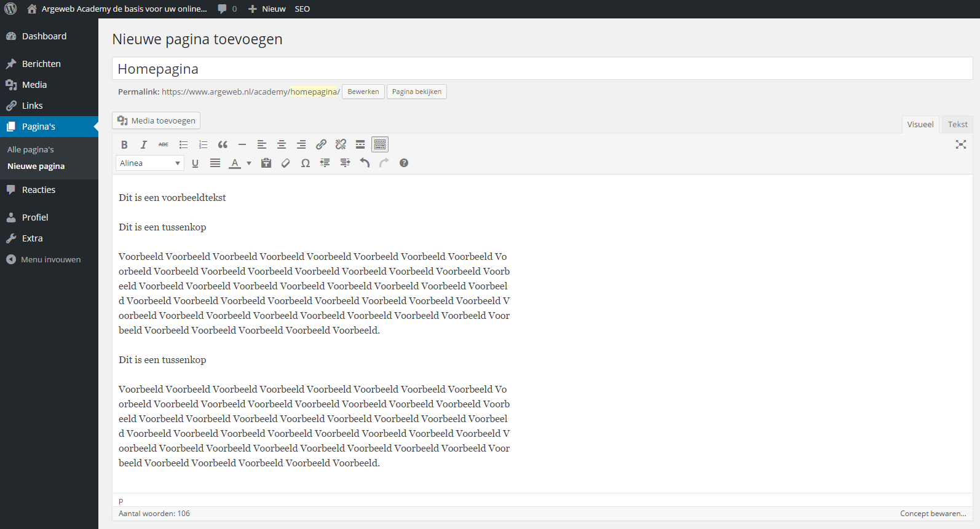Open distraction-free fullscreen writing mode
980x529 pixels.
coord(960,144)
